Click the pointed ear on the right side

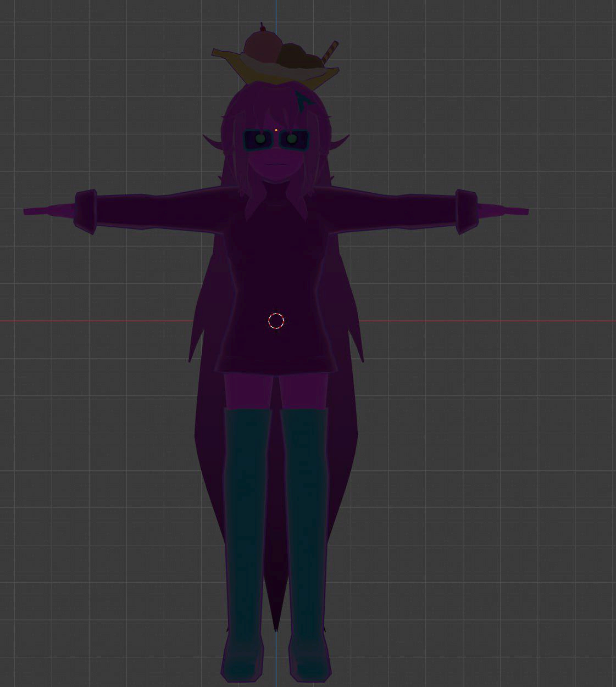coord(340,144)
